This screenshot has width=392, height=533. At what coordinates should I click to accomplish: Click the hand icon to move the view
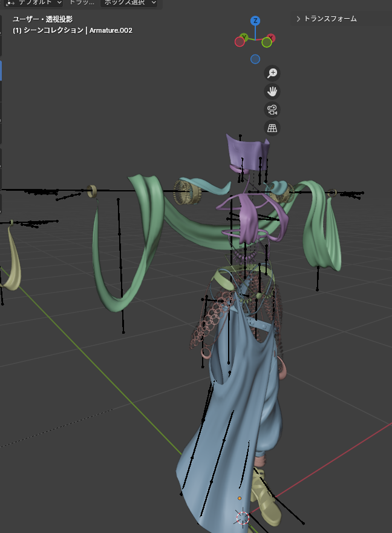(272, 91)
